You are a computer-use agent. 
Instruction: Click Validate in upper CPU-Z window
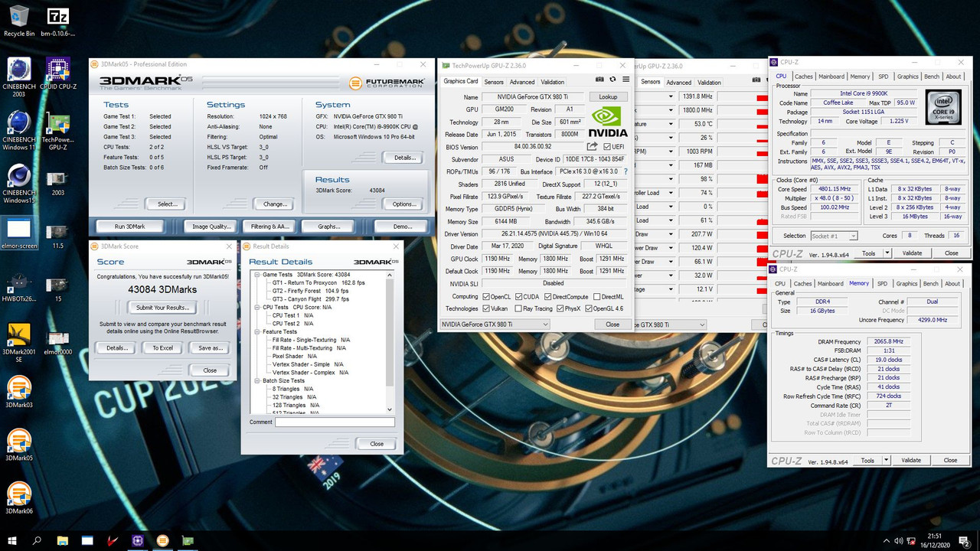pyautogui.click(x=912, y=253)
